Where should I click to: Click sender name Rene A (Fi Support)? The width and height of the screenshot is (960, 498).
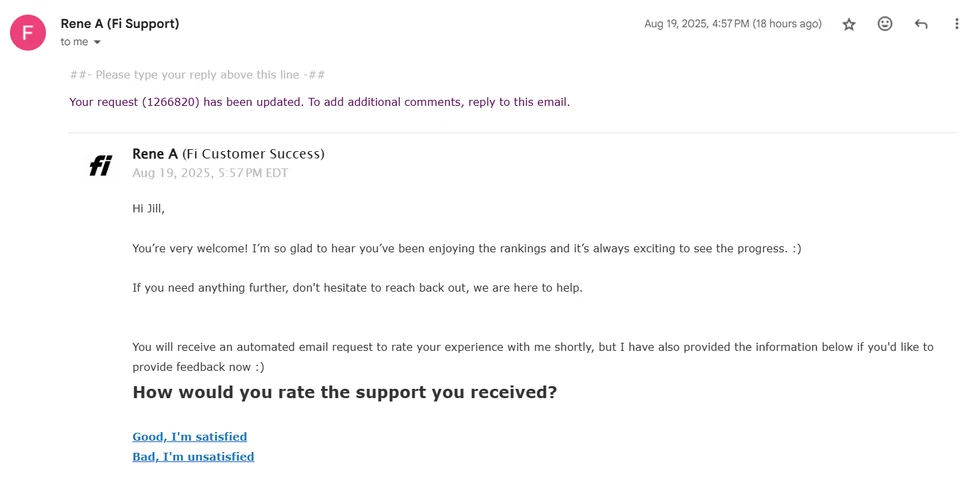pos(120,23)
